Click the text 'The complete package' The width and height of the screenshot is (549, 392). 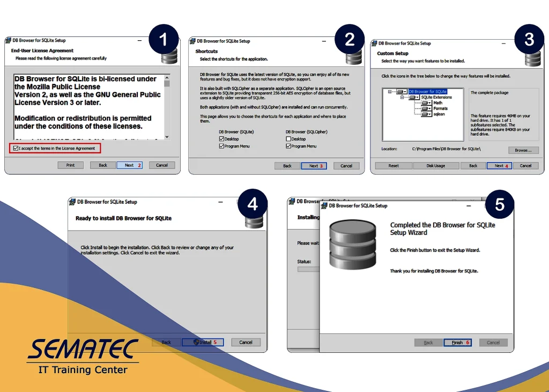(x=489, y=93)
